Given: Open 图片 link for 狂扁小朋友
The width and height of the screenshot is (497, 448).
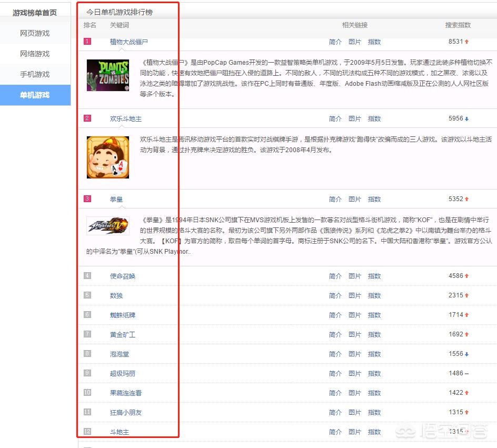Looking at the screenshot, I should coord(355,413).
